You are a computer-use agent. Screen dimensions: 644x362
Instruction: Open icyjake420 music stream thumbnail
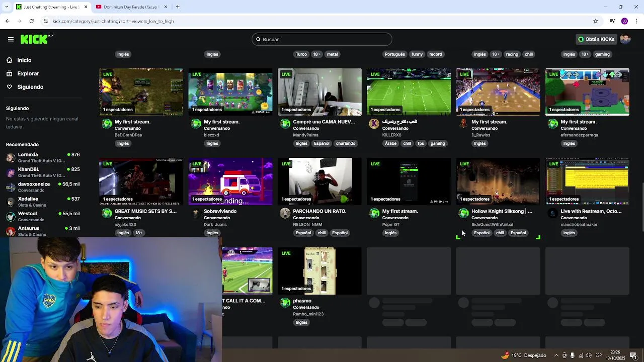[141, 182]
